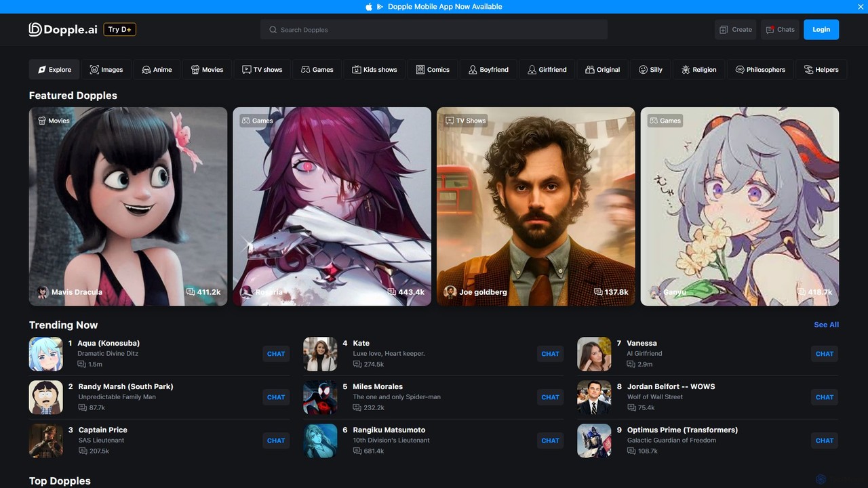Click Optimus Prime avatar thumbnail
This screenshot has width=868, height=488.
(594, 441)
